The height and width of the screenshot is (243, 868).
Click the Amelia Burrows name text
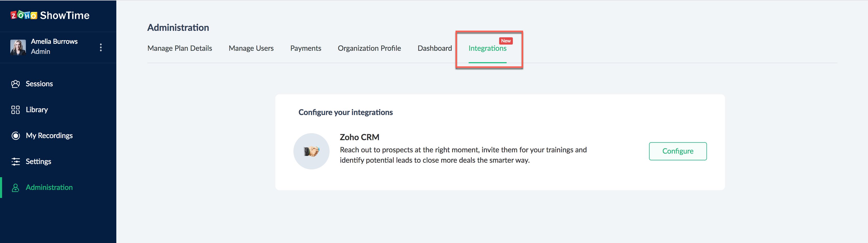tap(54, 41)
